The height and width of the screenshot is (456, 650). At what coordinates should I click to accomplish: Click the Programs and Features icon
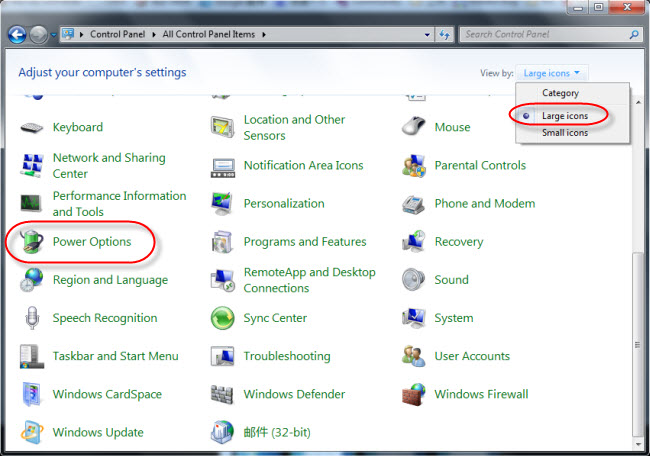(x=223, y=242)
